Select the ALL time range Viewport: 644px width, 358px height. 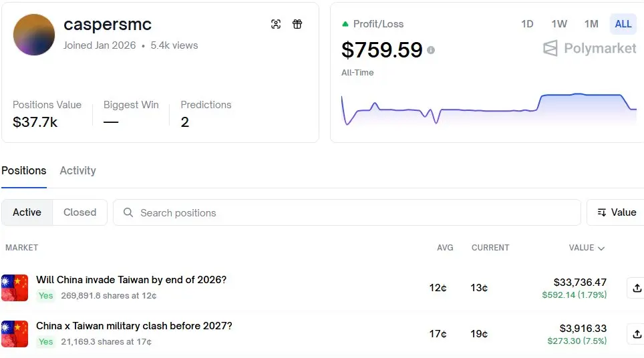click(x=623, y=24)
